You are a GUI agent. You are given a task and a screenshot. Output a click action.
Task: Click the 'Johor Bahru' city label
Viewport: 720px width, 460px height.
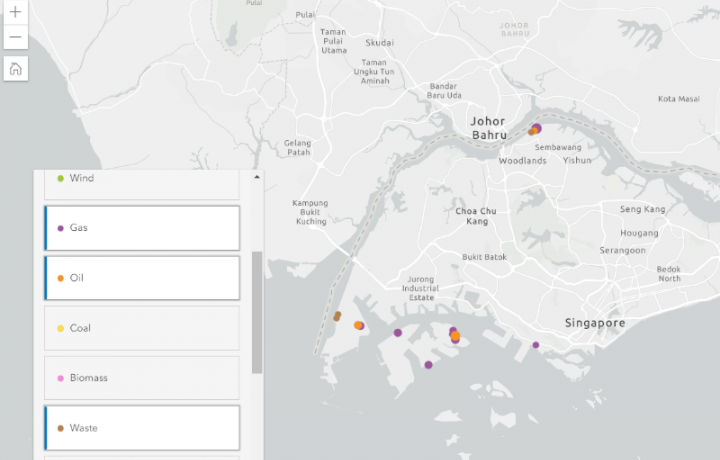point(489,128)
